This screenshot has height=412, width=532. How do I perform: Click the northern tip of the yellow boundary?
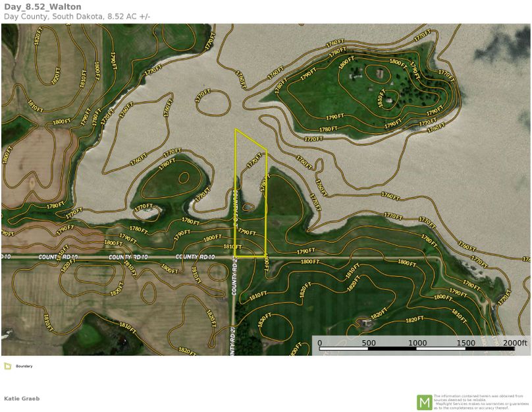click(236, 129)
